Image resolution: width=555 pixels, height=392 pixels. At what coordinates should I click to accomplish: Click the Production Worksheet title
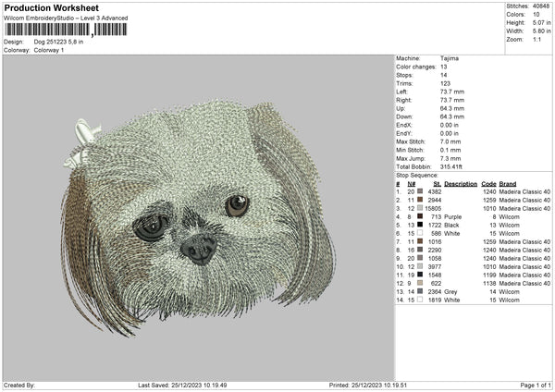51,6
